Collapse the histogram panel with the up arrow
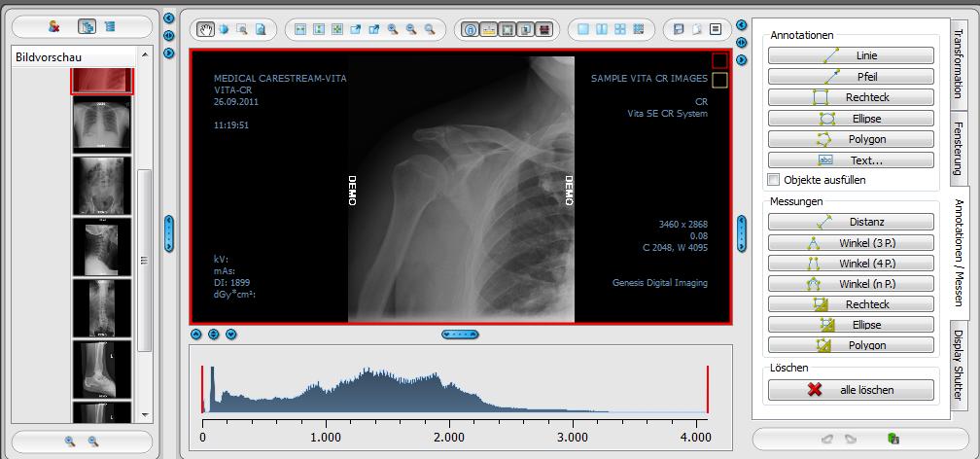 (x=196, y=335)
